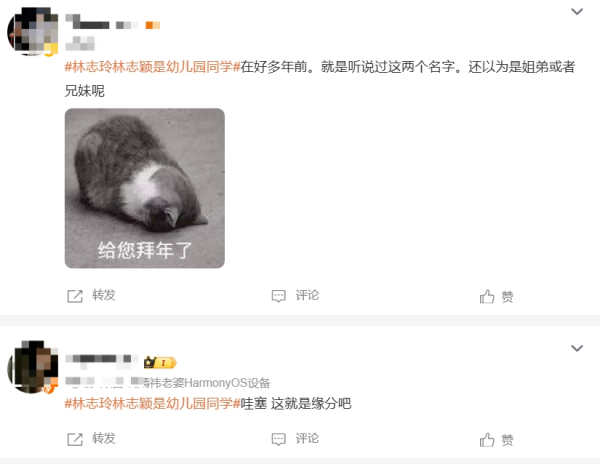Viewport: 600px width, 464px height.
Task: Open the second poster's avatar
Action: tap(33, 367)
